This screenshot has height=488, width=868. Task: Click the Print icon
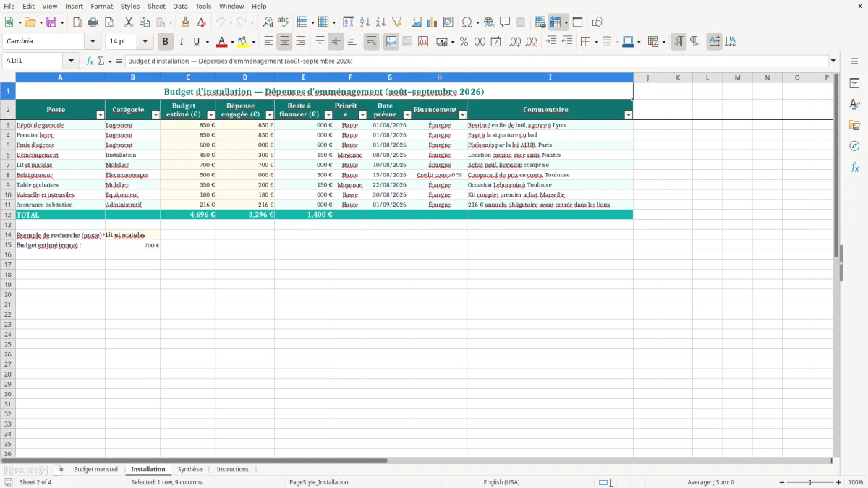[93, 22]
